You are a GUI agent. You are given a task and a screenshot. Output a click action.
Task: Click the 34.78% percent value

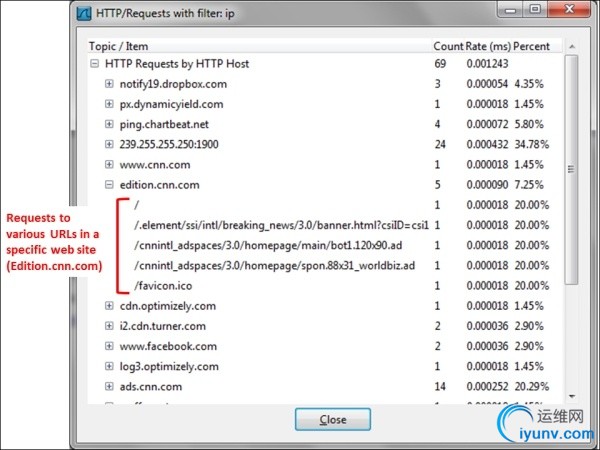click(x=532, y=144)
